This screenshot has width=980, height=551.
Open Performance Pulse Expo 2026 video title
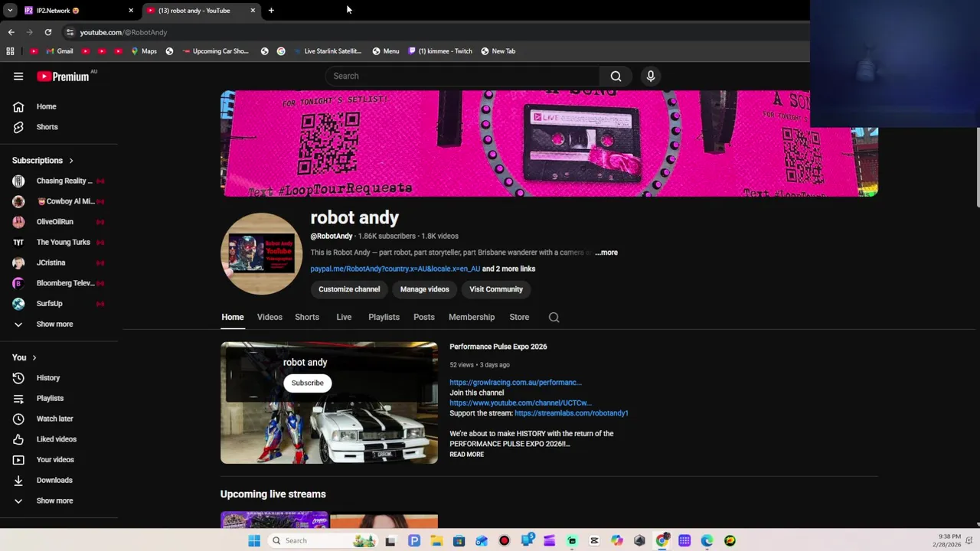pyautogui.click(x=498, y=347)
